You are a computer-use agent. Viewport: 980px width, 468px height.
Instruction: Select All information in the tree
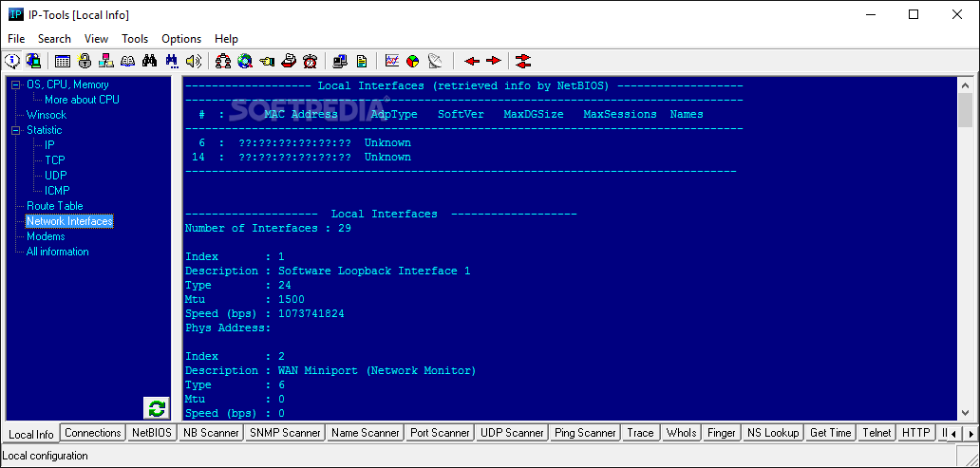[x=58, y=252]
